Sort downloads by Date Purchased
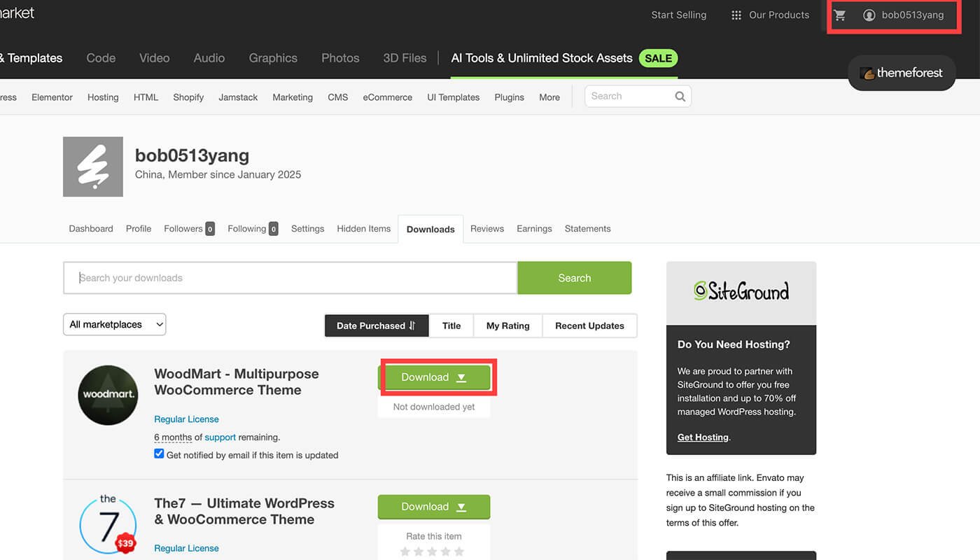Screen dimensions: 980x560 [x=376, y=325]
